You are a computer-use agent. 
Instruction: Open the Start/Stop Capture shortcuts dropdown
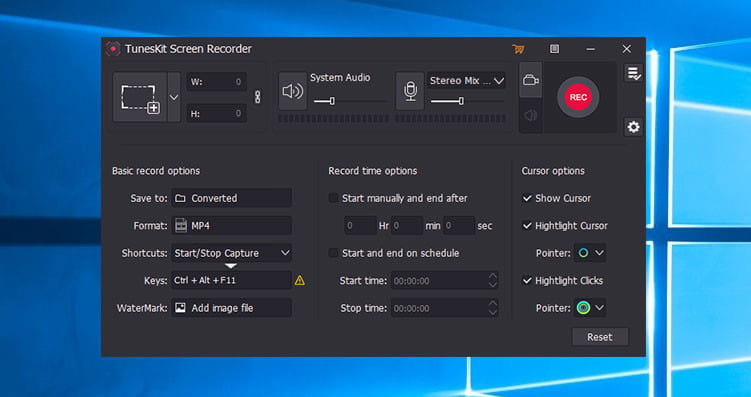click(231, 253)
